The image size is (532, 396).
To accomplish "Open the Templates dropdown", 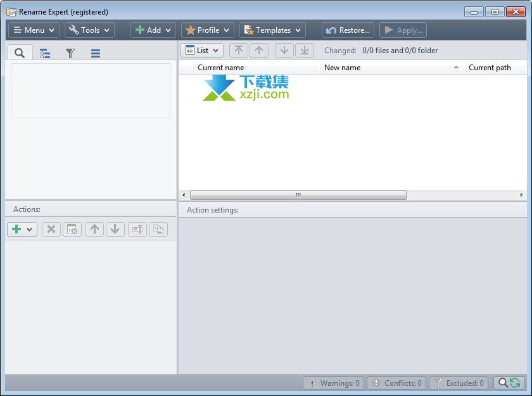I will click(272, 30).
